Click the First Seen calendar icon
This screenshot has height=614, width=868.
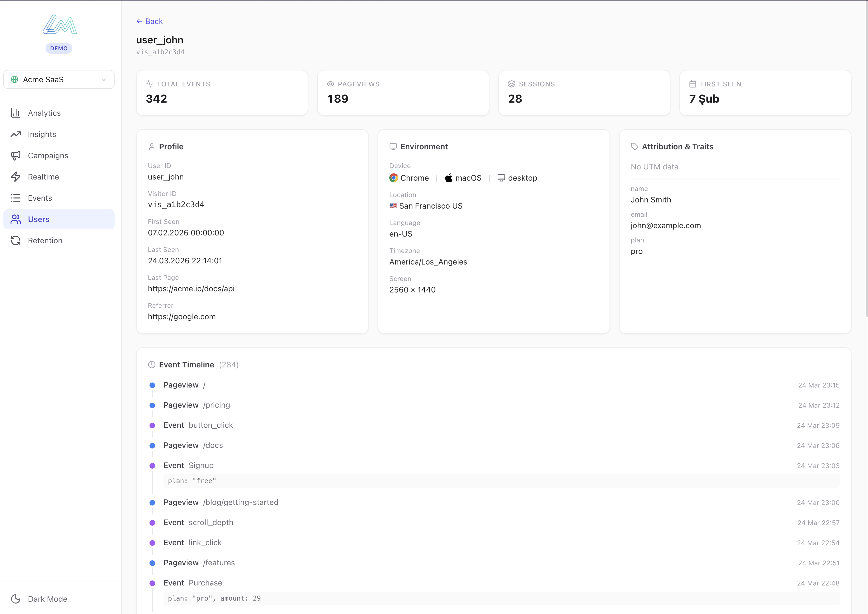692,84
